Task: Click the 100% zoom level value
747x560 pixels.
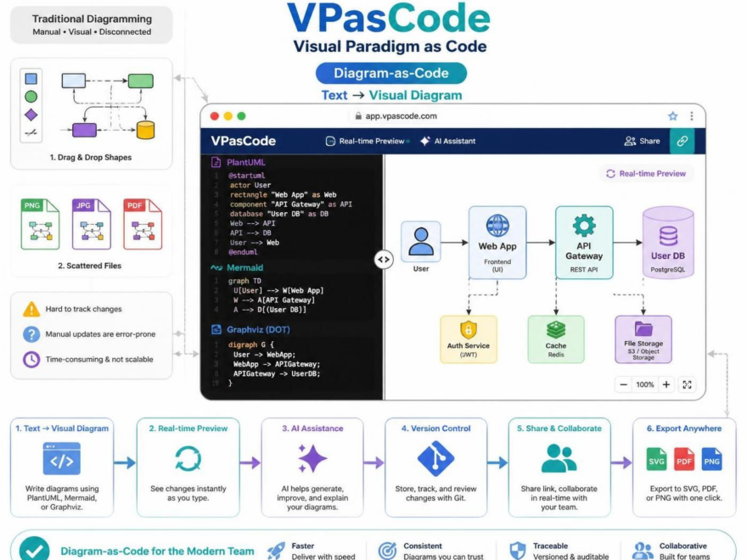Action: tap(645, 384)
